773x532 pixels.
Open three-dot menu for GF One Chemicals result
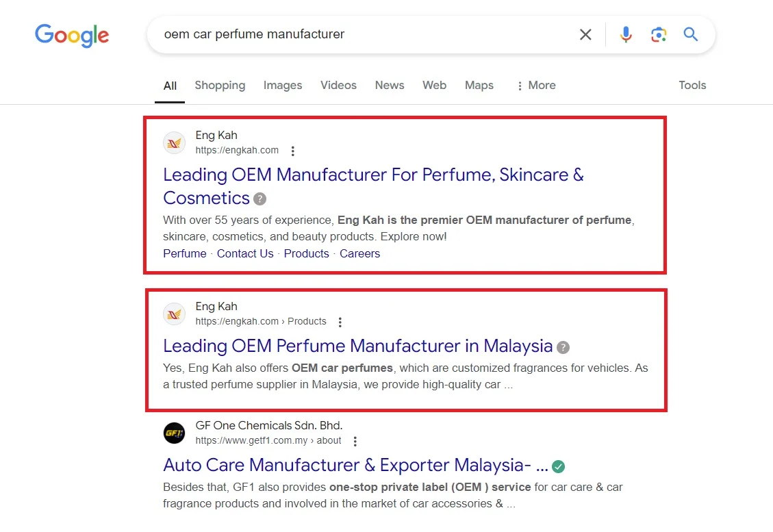click(x=355, y=441)
